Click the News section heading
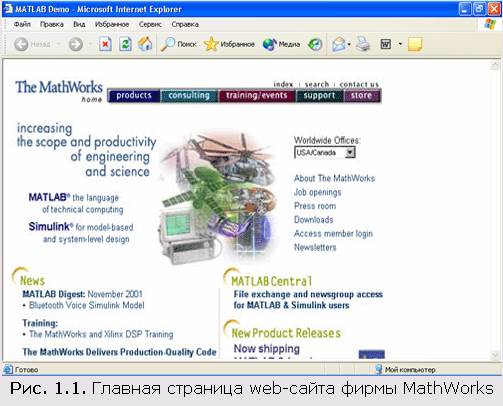The height and width of the screenshot is (406, 503). (x=32, y=281)
